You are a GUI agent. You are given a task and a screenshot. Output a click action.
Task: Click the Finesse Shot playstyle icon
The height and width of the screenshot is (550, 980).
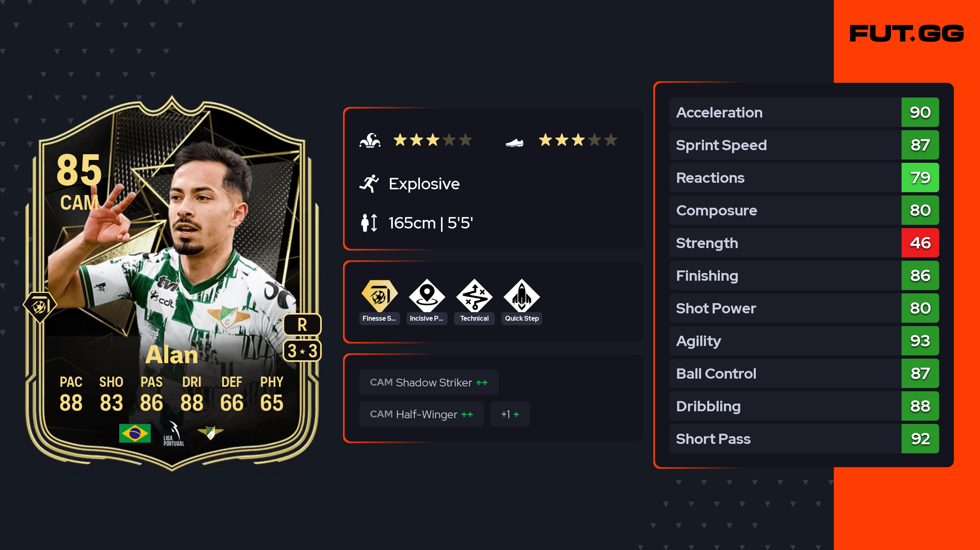379,295
